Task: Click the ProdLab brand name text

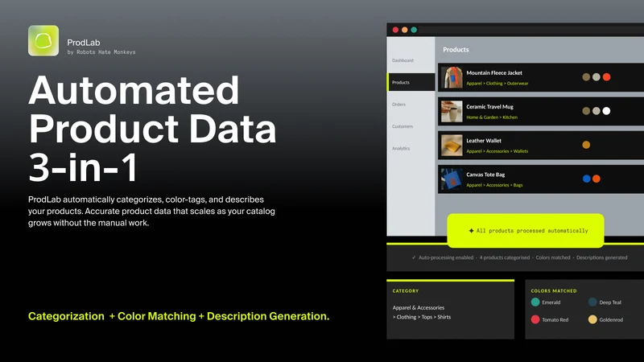Action: click(84, 43)
